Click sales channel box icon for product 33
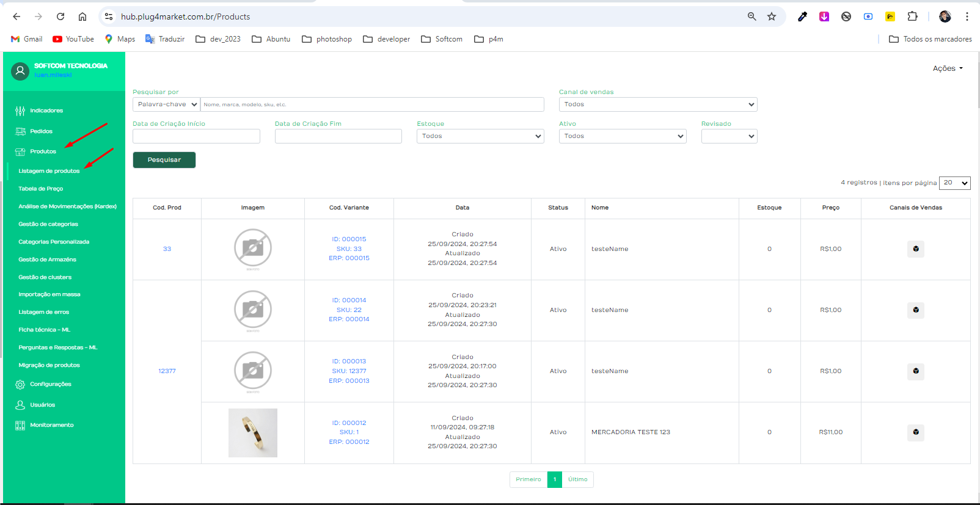The width and height of the screenshot is (980, 505). tap(915, 249)
